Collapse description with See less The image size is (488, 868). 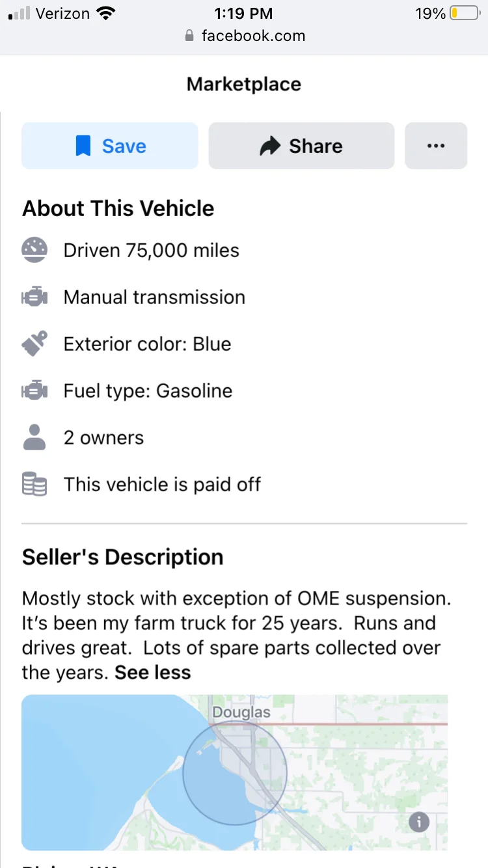pyautogui.click(x=153, y=672)
